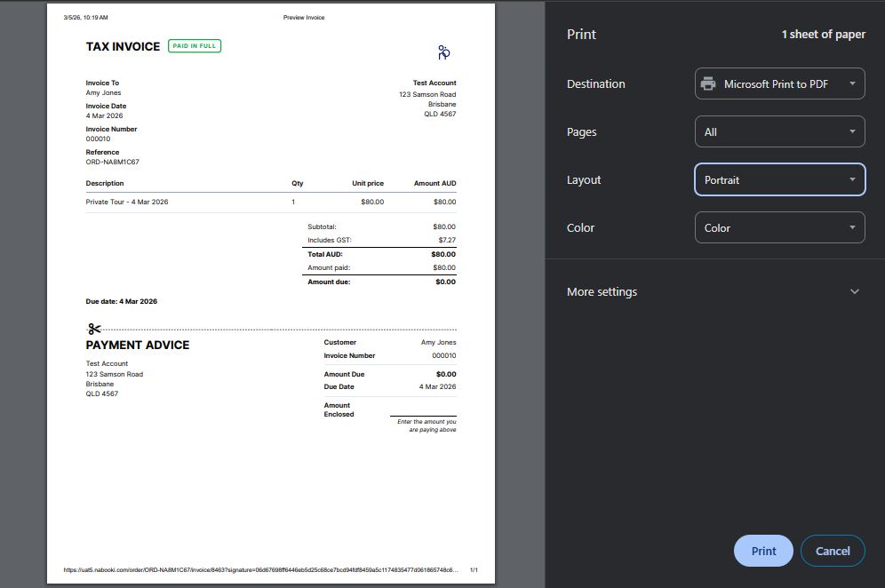Click the 1/1 page number in footer
The image size is (885, 588).
(x=474, y=570)
